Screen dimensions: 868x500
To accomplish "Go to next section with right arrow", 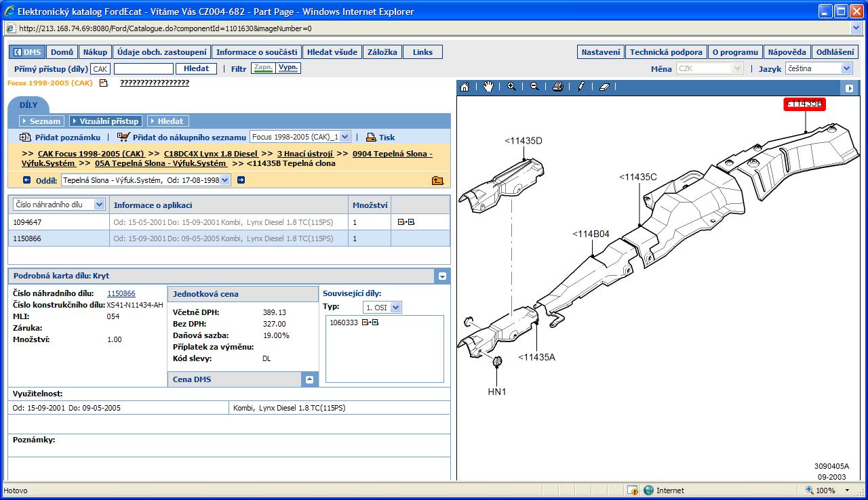I will tap(241, 180).
